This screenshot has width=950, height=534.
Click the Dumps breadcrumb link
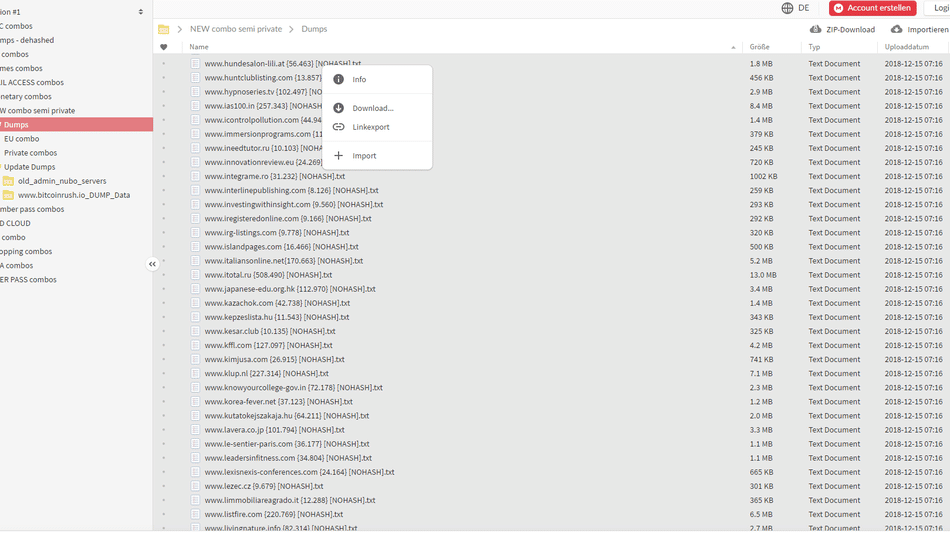[314, 28]
